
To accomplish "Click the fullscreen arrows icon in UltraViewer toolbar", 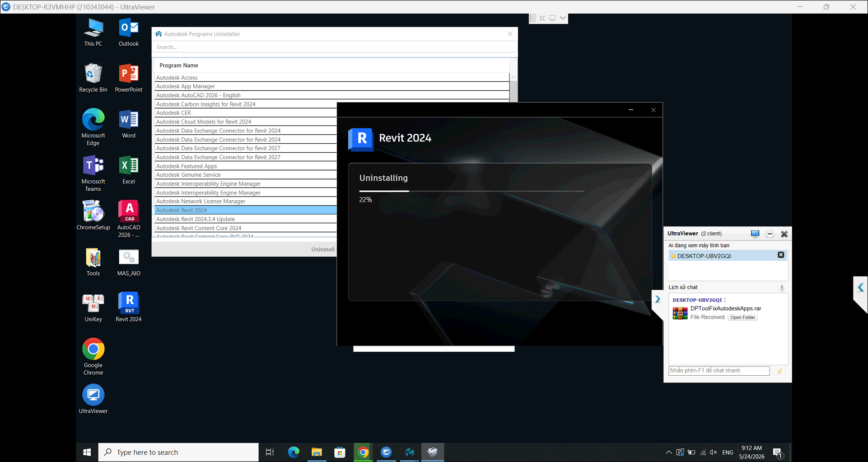I will click(542, 18).
